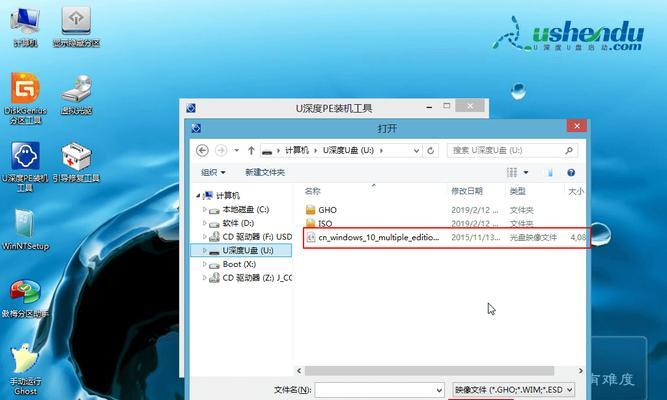
Task: Expand 软件 (D:) tree node
Action: [205, 223]
